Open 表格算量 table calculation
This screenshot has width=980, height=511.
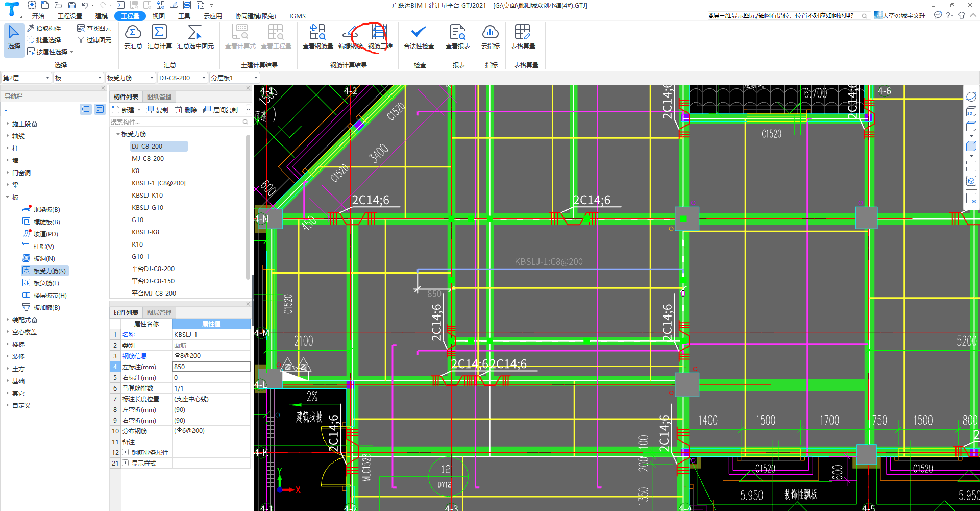[523, 37]
